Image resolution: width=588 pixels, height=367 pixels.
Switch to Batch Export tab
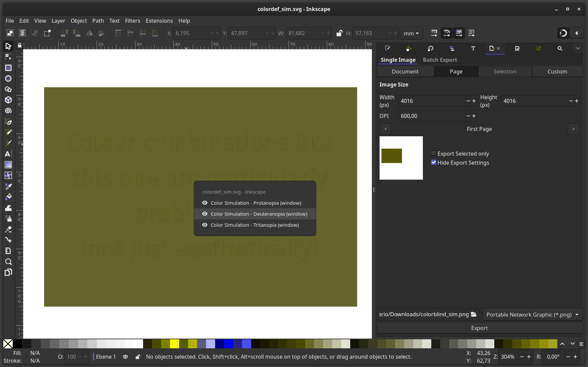440,60
